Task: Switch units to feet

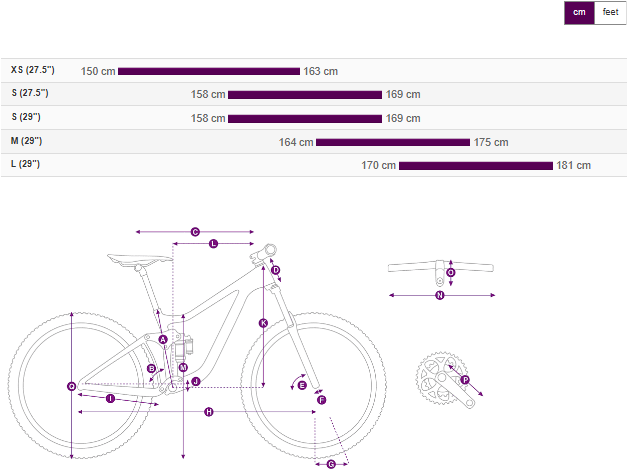Action: pyautogui.click(x=610, y=12)
